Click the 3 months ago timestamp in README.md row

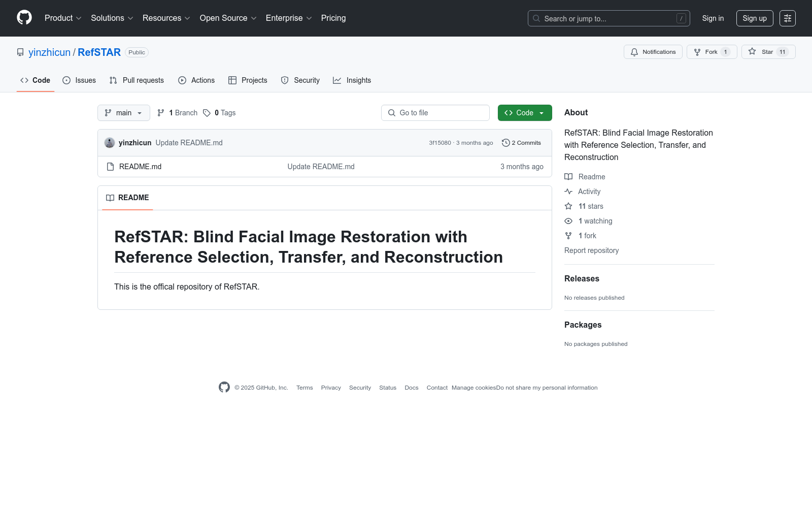(x=522, y=167)
